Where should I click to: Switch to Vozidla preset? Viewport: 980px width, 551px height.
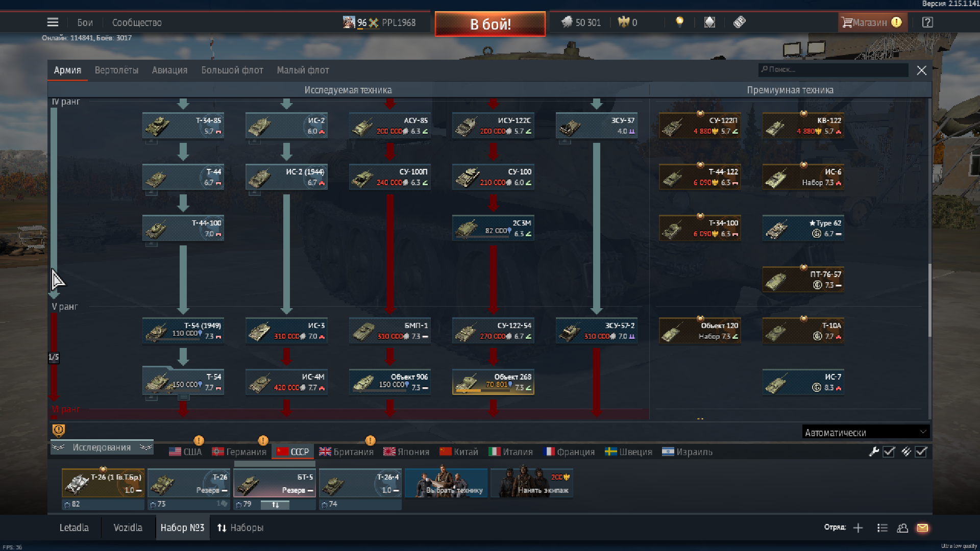[128, 528]
